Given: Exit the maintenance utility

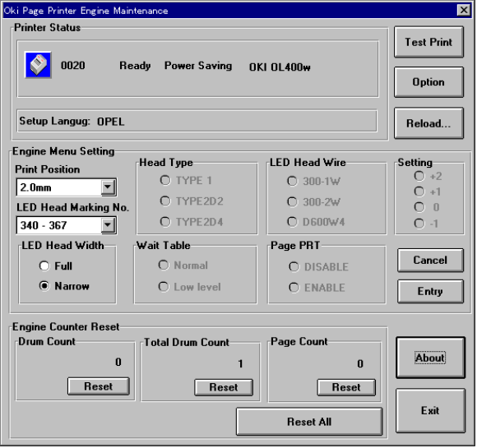Looking at the screenshot, I should tap(430, 410).
